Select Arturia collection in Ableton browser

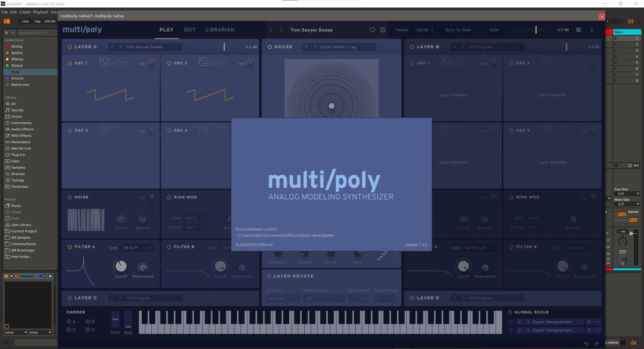[x=17, y=78]
